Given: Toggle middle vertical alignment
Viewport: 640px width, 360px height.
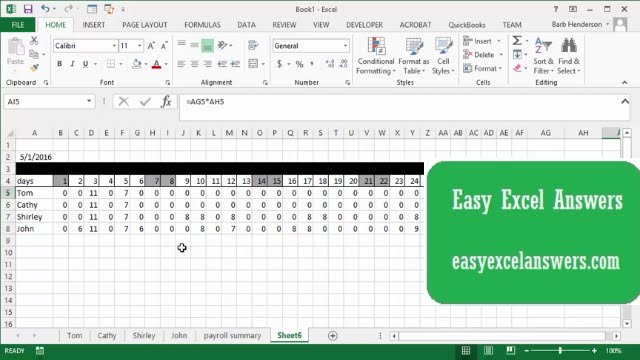Looking at the screenshot, I should click(x=194, y=45).
